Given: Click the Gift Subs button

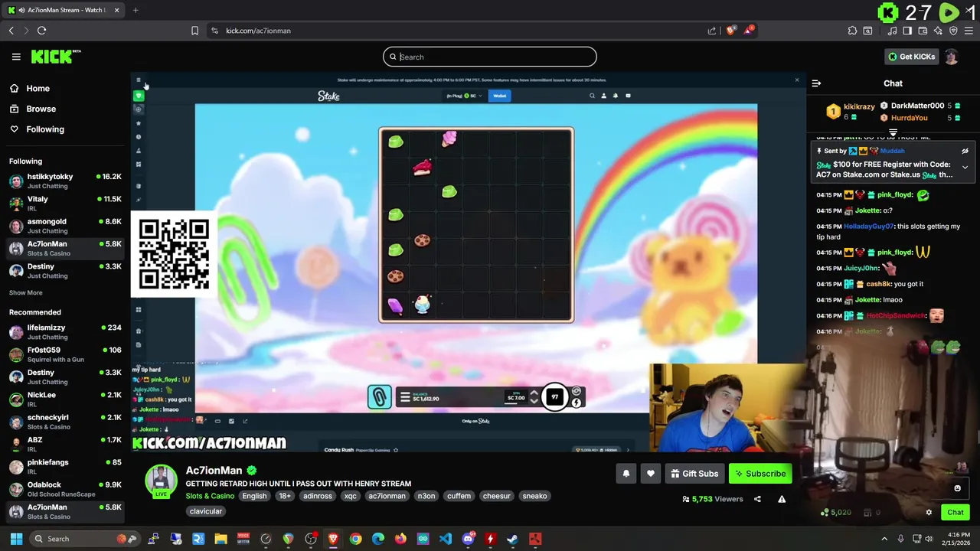Looking at the screenshot, I should click(x=694, y=474).
